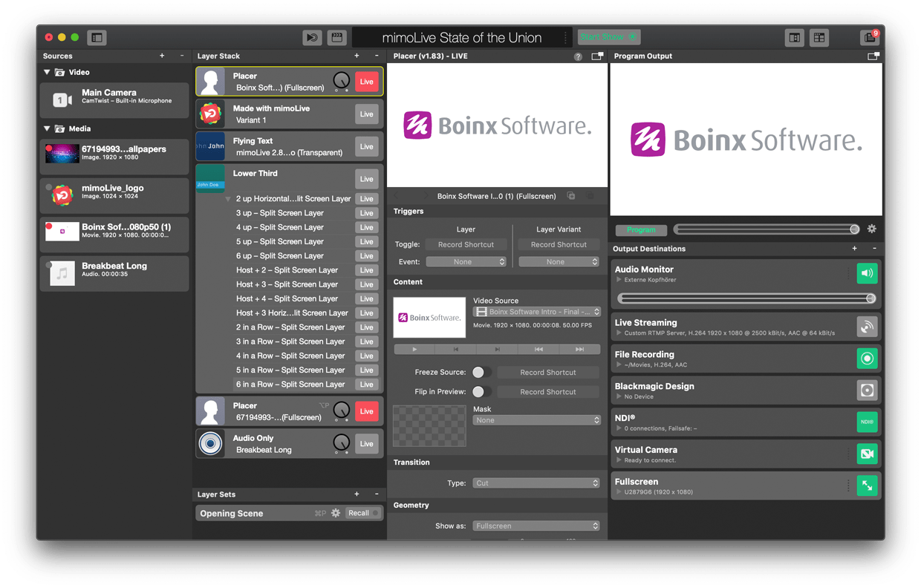The width and height of the screenshot is (921, 588).
Task: Open the Program Output settings gear
Action: (x=872, y=229)
